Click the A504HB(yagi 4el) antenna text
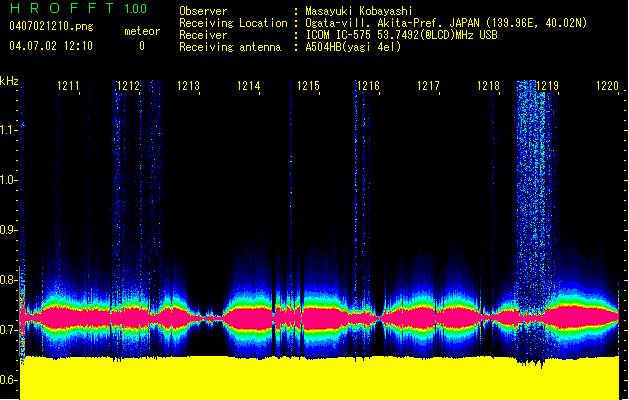629x400 pixels. [x=353, y=47]
